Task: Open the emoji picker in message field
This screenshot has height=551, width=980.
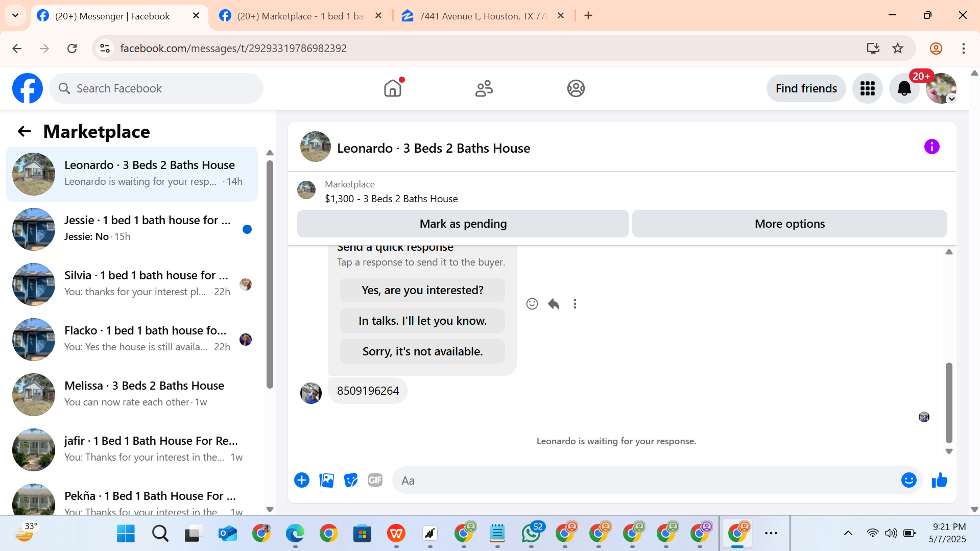Action: click(x=909, y=480)
